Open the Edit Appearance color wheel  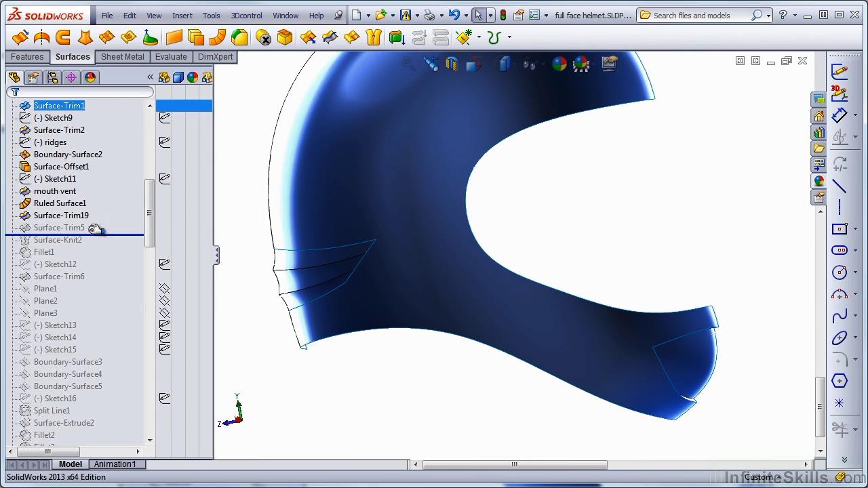click(559, 64)
